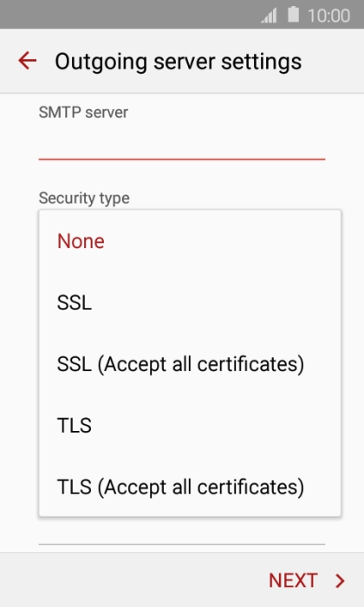Choose TLS (Accept all certificates)

click(190, 486)
